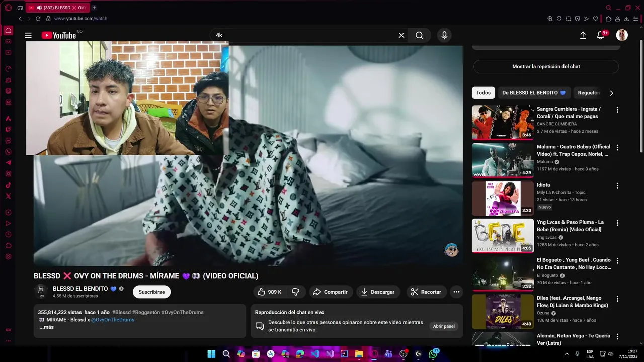Open Easy Setup sliders in the Opera toolbar
644x362 pixels.
(635, 19)
